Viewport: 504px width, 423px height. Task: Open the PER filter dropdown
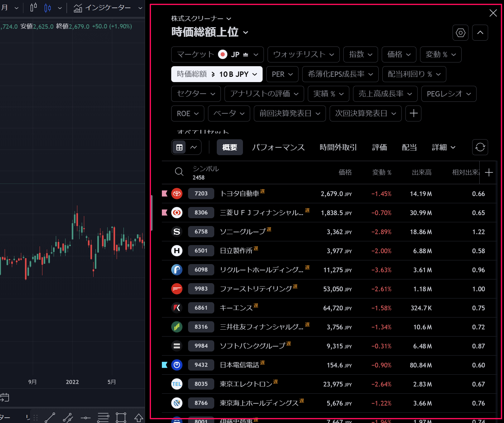click(x=282, y=74)
